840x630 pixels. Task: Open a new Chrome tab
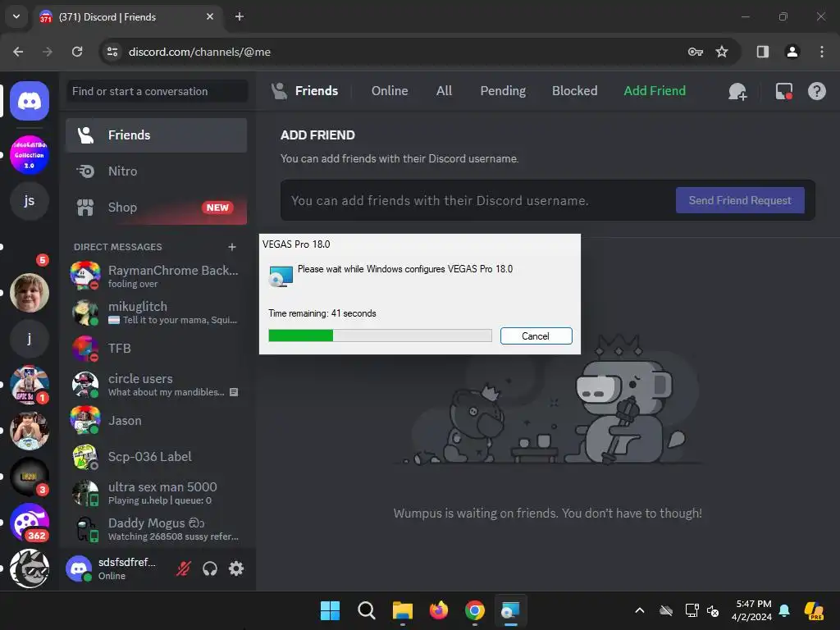point(240,16)
